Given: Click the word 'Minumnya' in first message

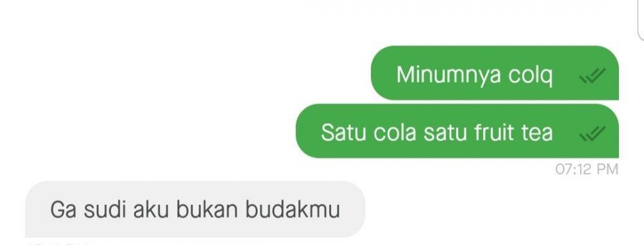Looking at the screenshot, I should tap(449, 75).
